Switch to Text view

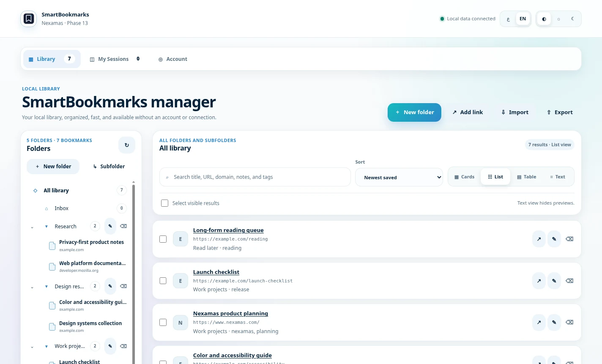[558, 177]
